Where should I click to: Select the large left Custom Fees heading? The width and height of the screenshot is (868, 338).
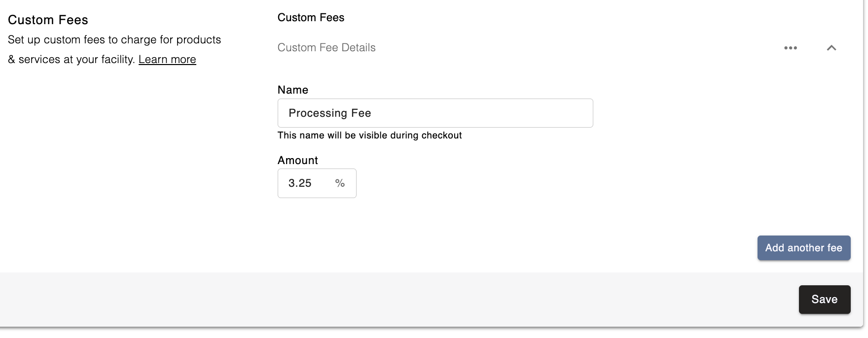[x=48, y=20]
